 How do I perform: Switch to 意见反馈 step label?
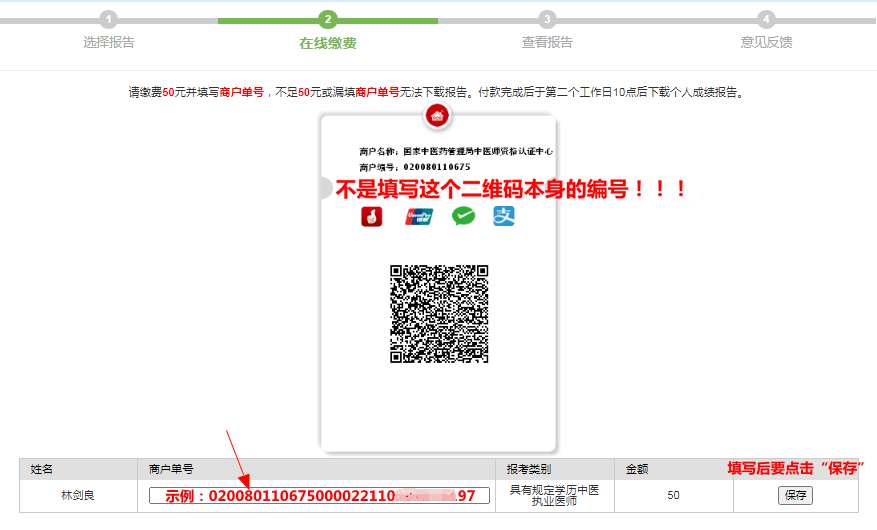pos(766,43)
